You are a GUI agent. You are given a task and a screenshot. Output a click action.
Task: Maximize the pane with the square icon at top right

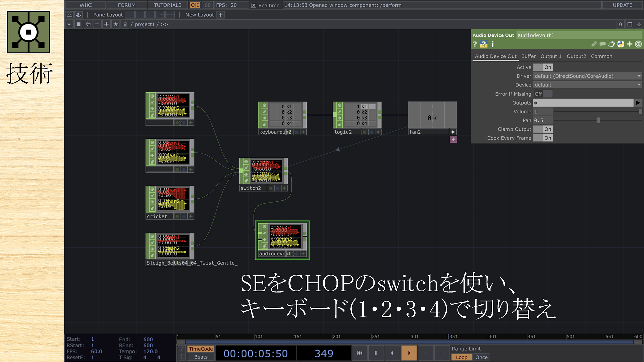pos(630,24)
